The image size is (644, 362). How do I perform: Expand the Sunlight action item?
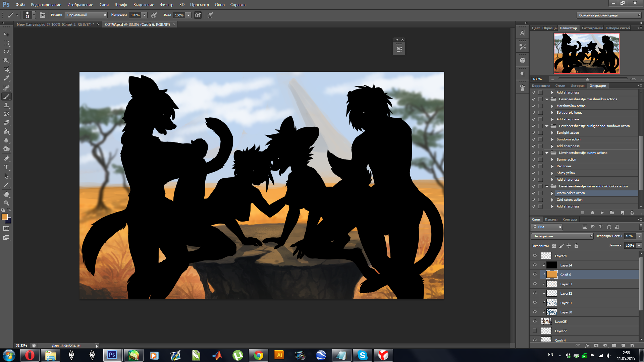coord(552,133)
